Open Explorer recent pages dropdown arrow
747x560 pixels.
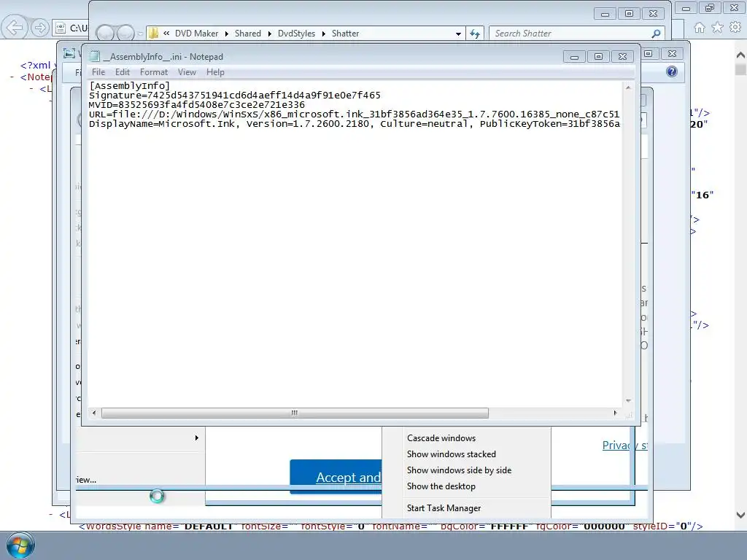[x=139, y=34]
